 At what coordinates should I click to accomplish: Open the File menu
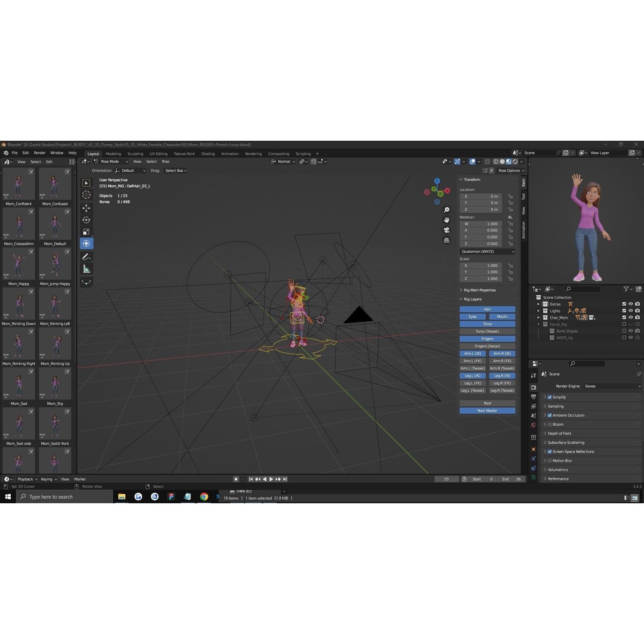click(x=15, y=153)
